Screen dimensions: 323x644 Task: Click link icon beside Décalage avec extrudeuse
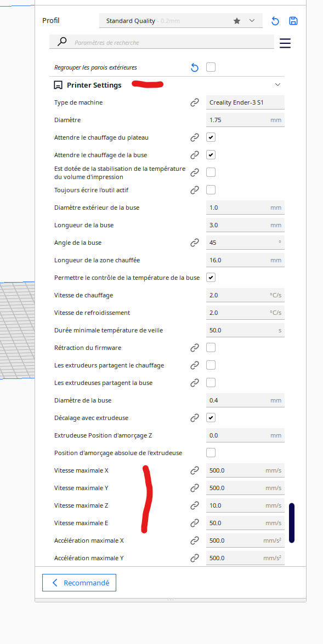[x=195, y=418]
